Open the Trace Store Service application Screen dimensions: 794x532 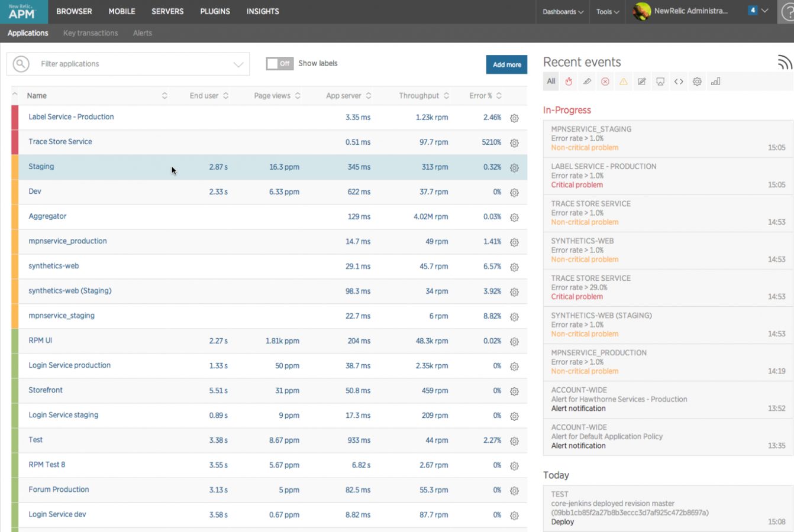[60, 142]
